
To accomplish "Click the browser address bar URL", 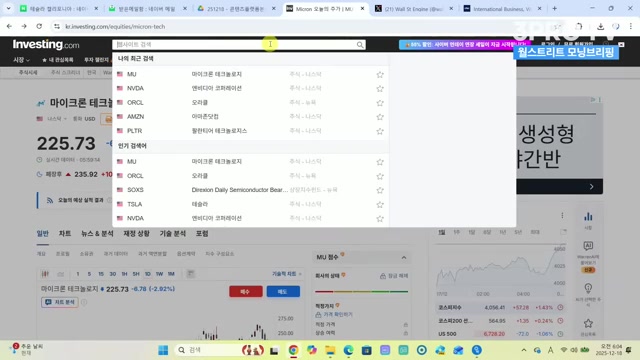I will (x=115, y=27).
